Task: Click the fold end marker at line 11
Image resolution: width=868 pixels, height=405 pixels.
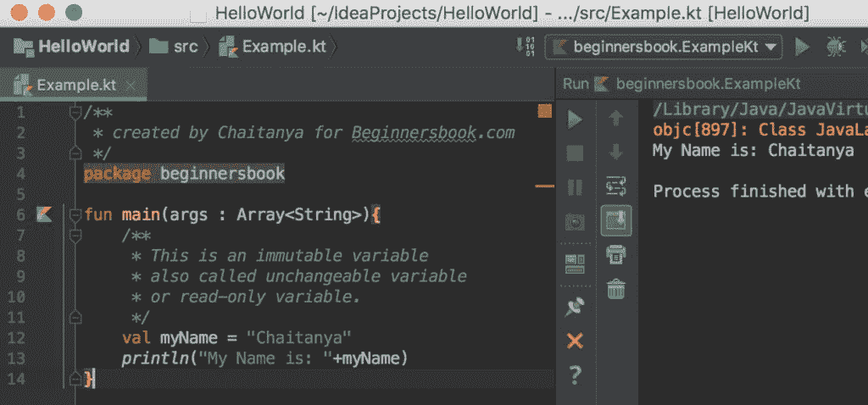Action: coord(75,317)
